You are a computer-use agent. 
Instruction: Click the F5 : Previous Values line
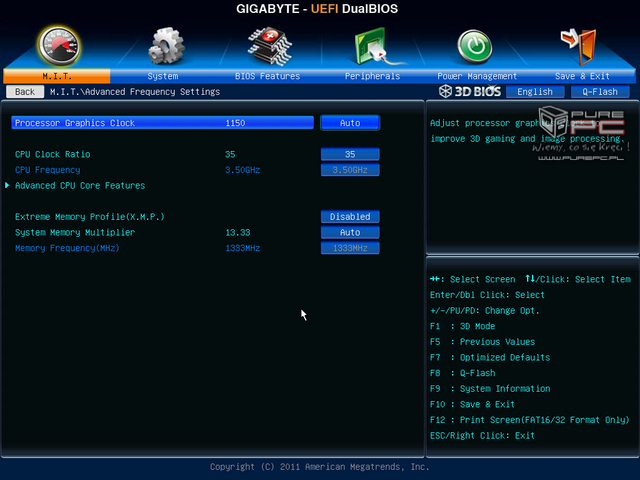(482, 342)
